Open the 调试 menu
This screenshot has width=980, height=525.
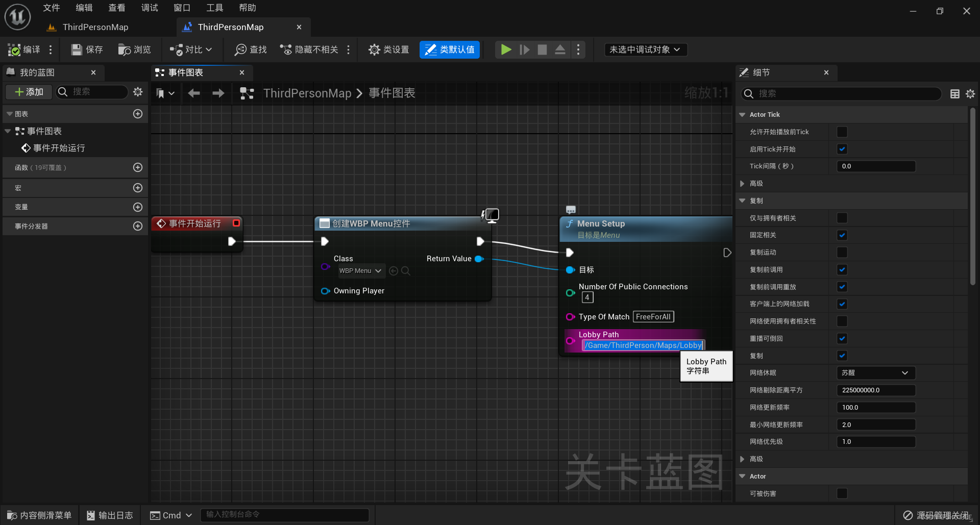tap(150, 8)
